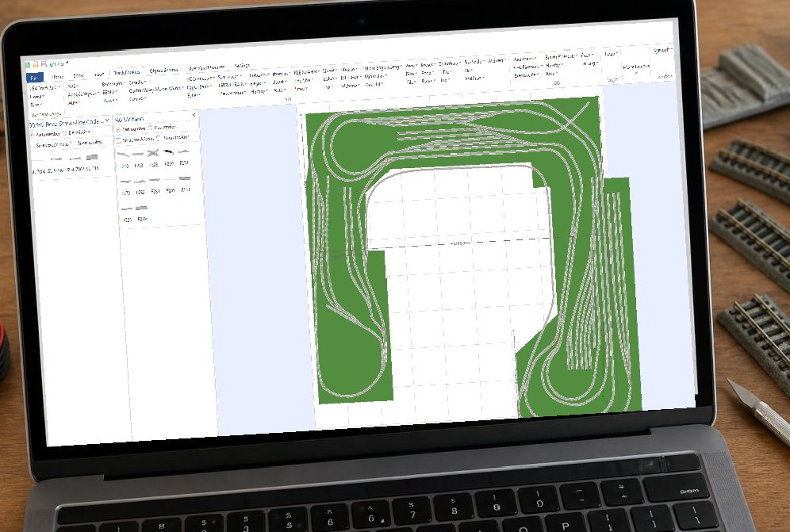The width and height of the screenshot is (790, 532).
Task: Switch to the Show ribbon tab
Action: click(79, 75)
